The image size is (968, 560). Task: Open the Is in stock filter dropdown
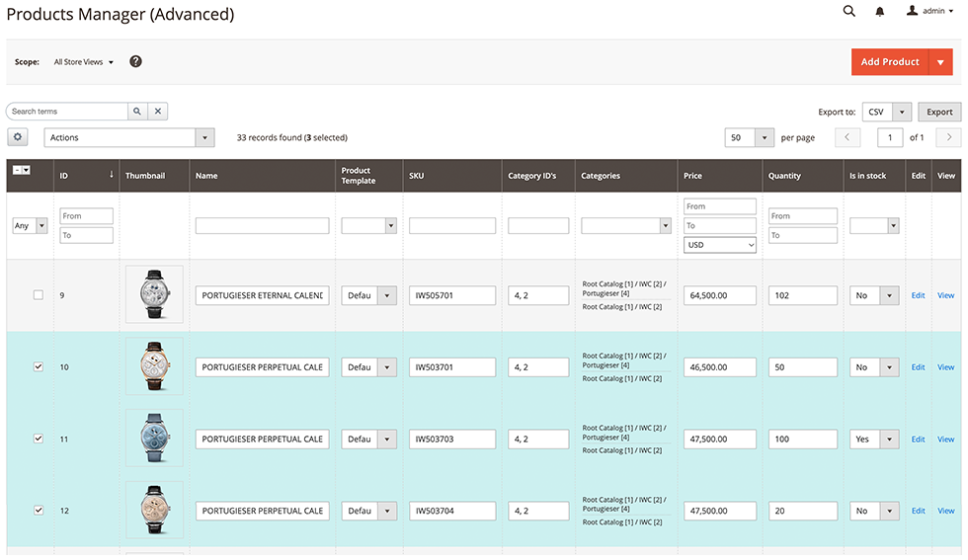(x=874, y=225)
